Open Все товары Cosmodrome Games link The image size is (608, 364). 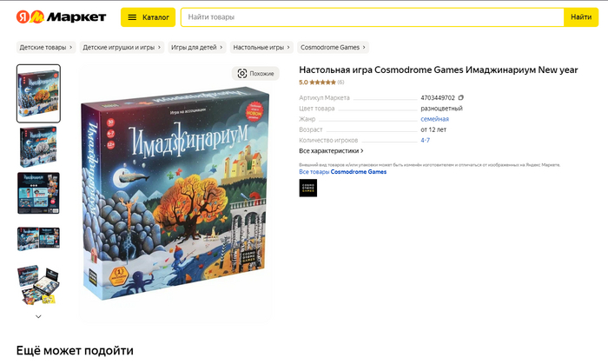pos(343,172)
